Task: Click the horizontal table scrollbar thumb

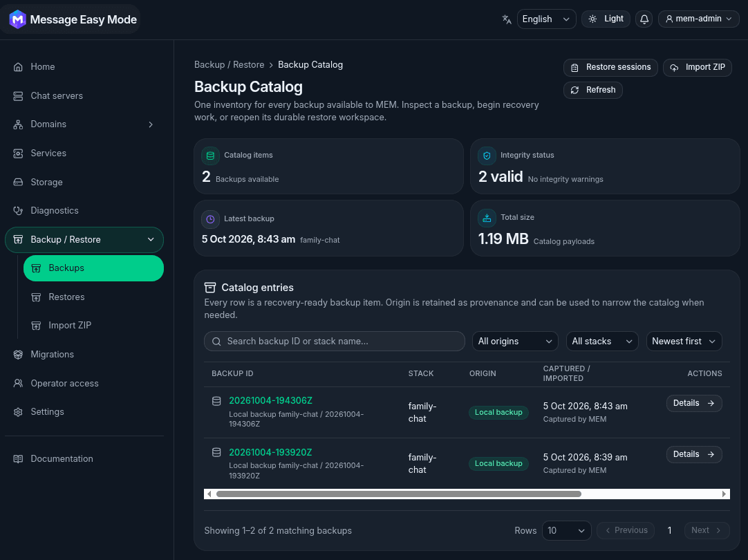Action: pyautogui.click(x=399, y=494)
